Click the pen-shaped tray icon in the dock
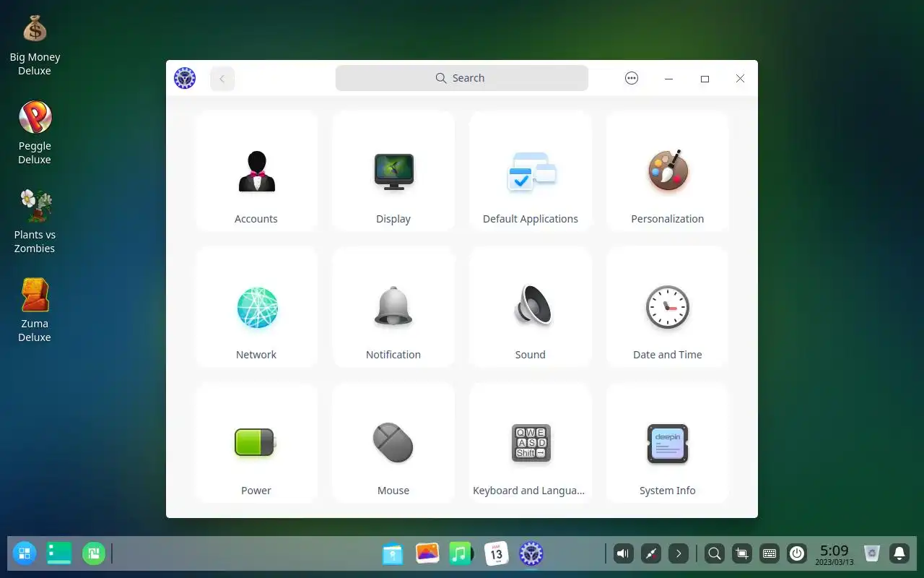924x578 pixels. click(651, 554)
